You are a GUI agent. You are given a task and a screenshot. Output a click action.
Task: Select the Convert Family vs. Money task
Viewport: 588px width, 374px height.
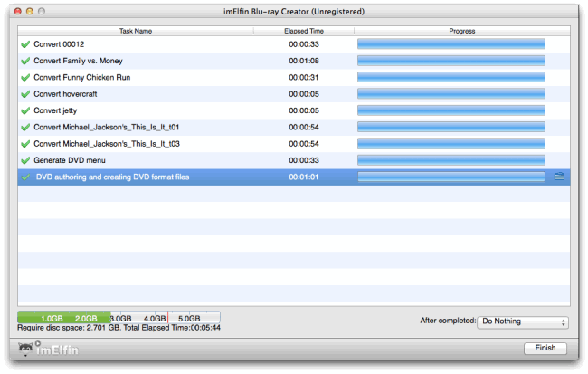click(294, 61)
